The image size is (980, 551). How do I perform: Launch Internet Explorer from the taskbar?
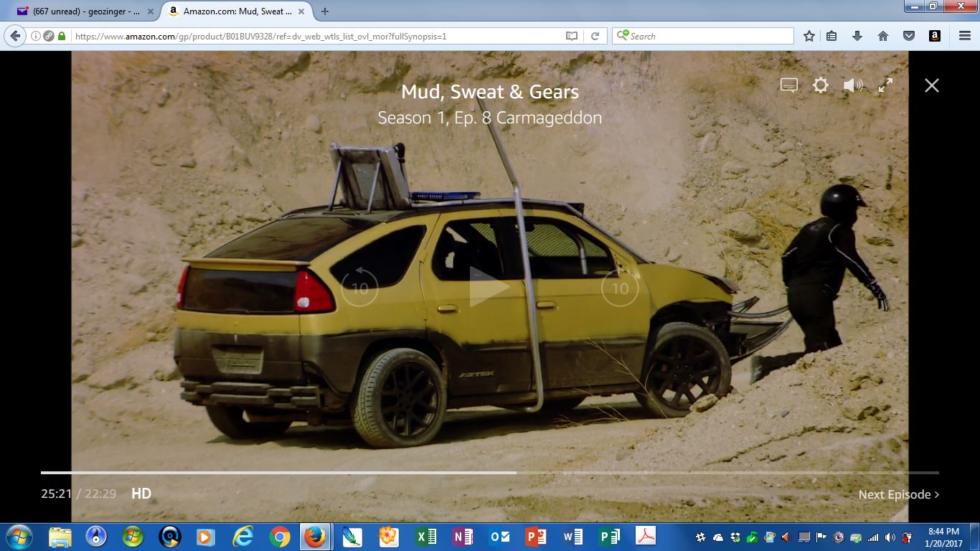coord(243,537)
